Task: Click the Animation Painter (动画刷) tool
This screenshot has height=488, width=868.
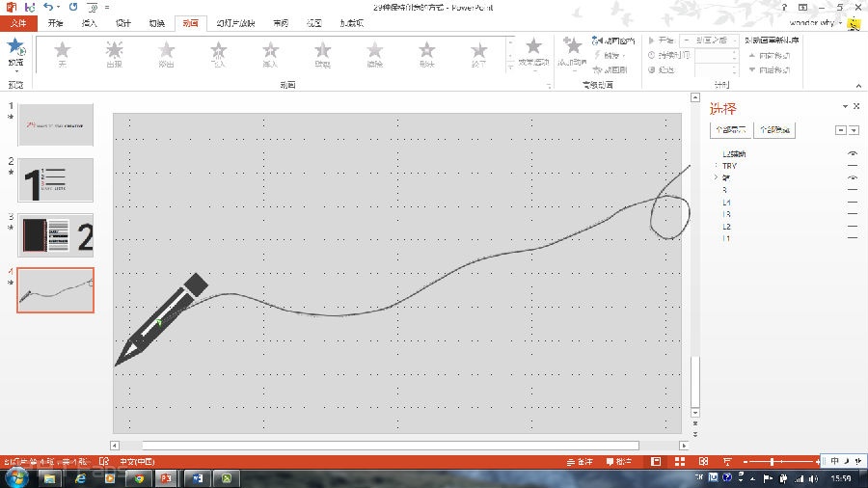Action: [610, 69]
